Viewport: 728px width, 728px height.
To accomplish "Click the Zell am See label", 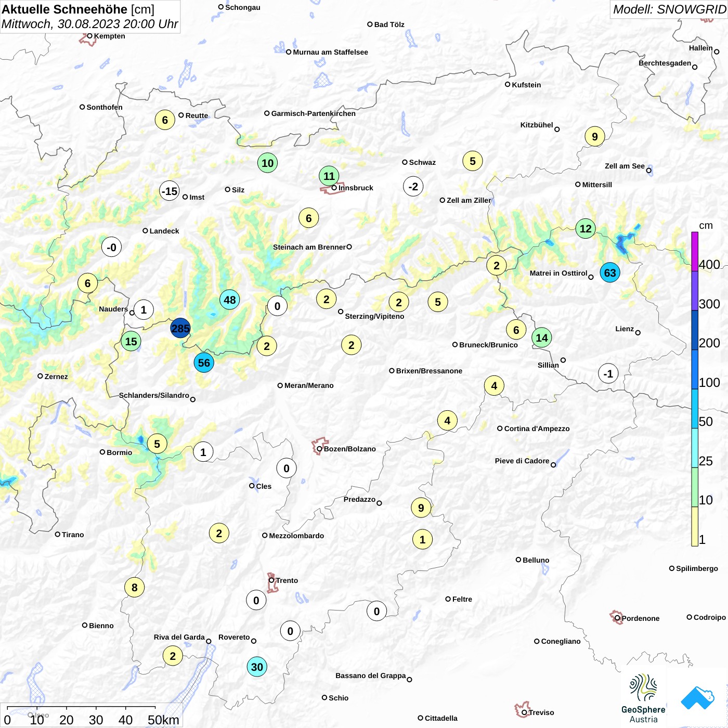I will click(x=625, y=166).
